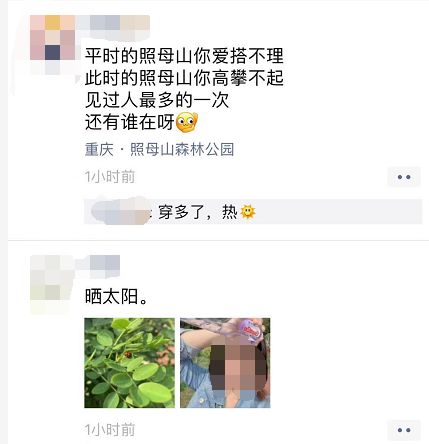Viewport: 429px width, 444px height.
Task: Tap the comment text 穿多了,热
Action: 198,212
